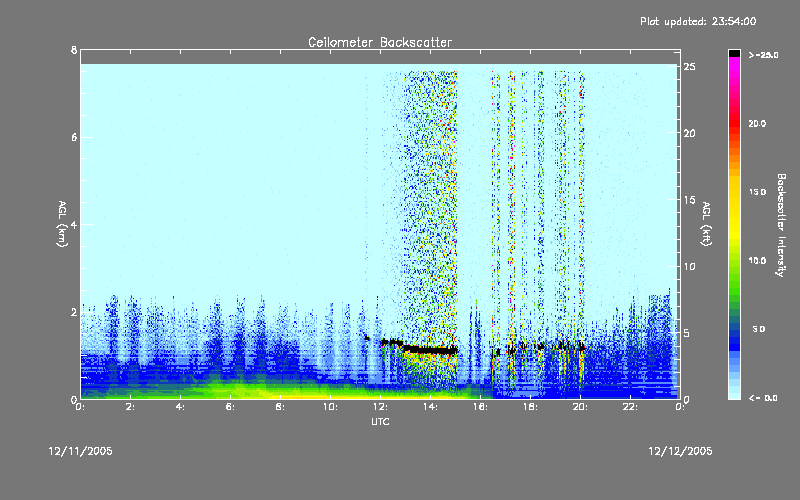Click the '15.0' colorbar value
This screenshot has height=500, width=800.
(x=757, y=192)
